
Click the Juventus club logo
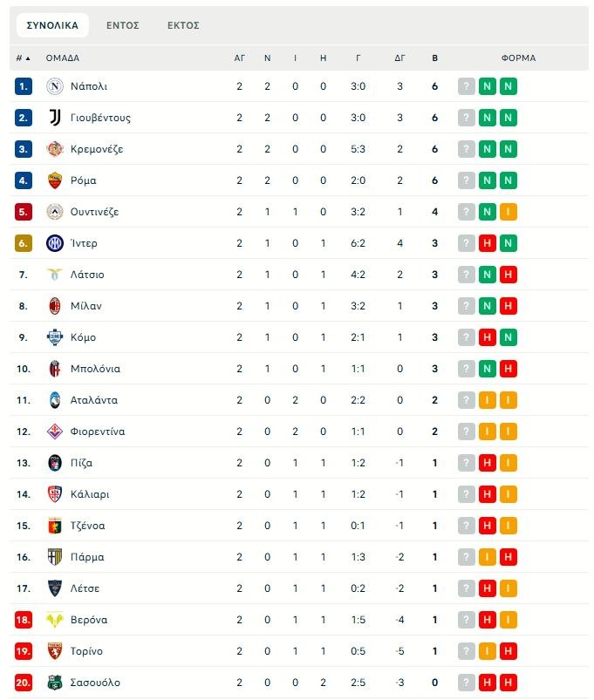55,118
